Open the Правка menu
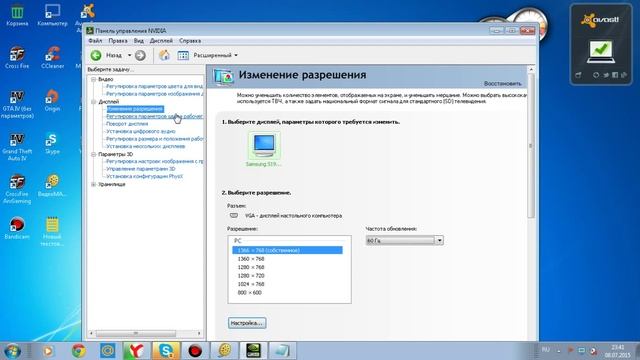640x360 pixels. [x=118, y=41]
